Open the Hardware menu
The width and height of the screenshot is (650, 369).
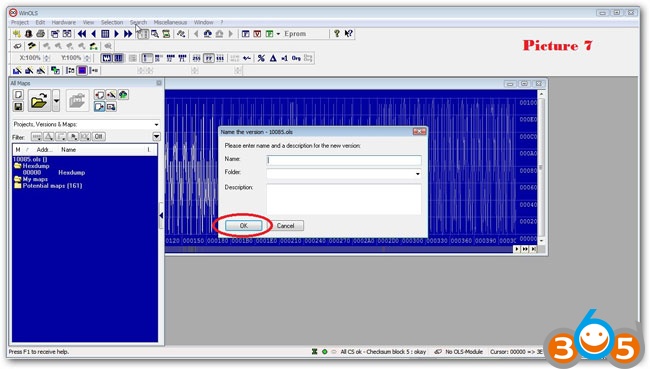64,22
